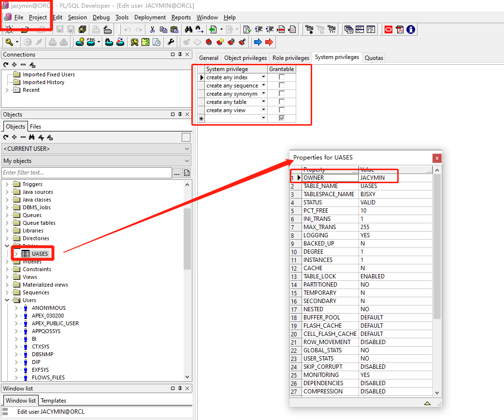Check Grantable for create any table

click(282, 101)
